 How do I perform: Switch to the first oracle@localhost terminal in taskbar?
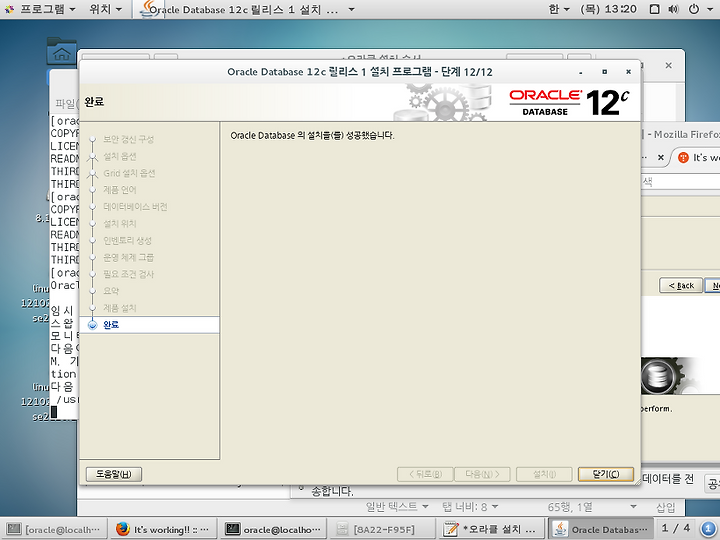click(54, 529)
